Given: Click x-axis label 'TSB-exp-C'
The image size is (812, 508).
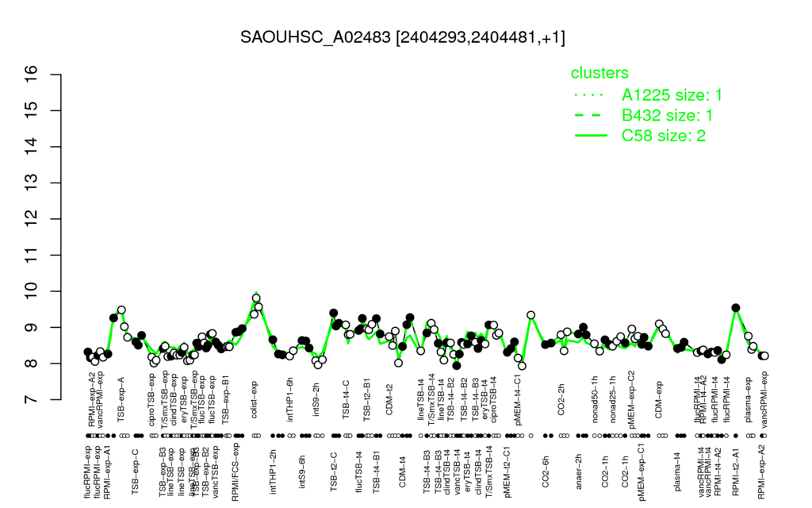Looking at the screenshot, I should pos(135,470).
